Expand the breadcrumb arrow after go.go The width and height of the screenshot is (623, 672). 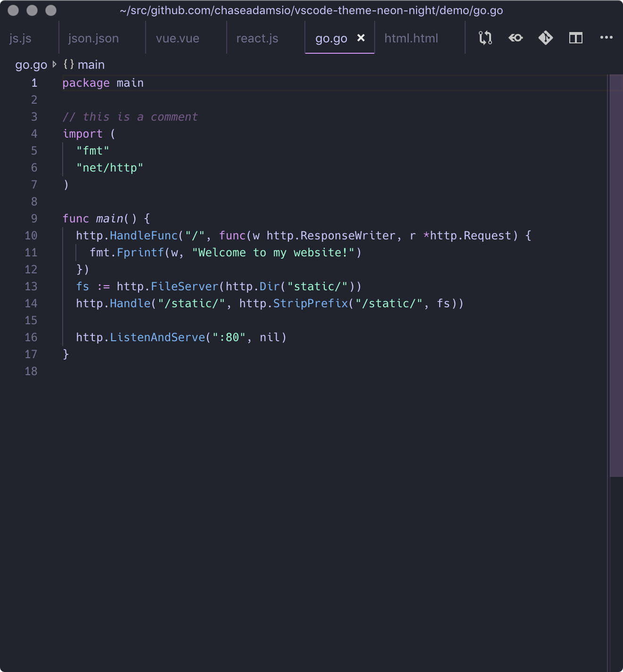55,64
